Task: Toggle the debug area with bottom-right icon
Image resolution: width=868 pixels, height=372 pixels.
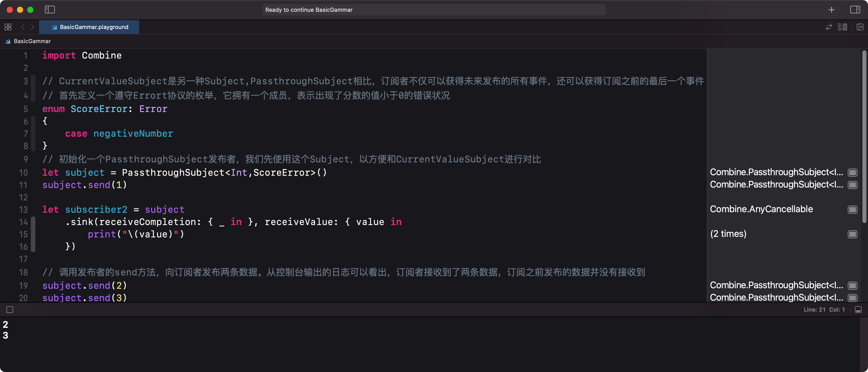Action: tap(858, 310)
